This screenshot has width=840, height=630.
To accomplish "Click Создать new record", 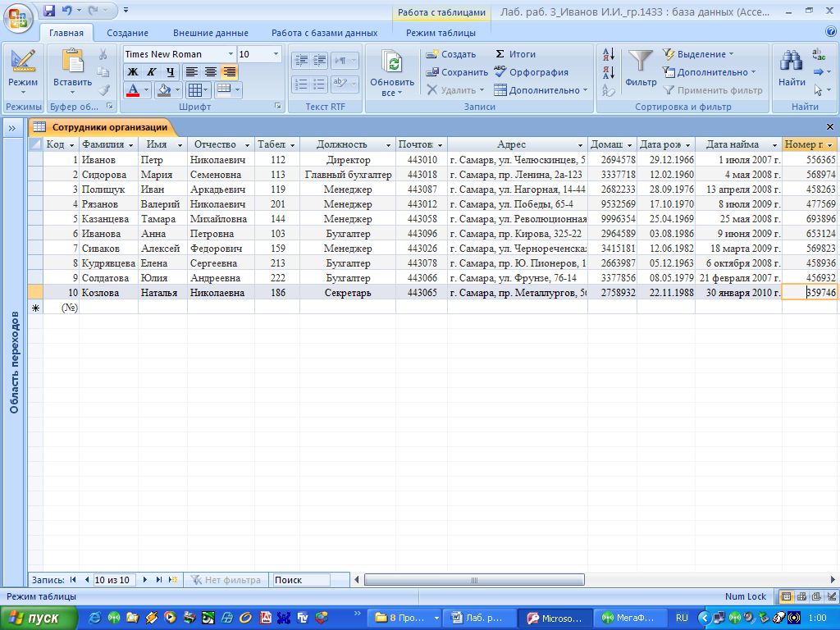I will pos(451,54).
